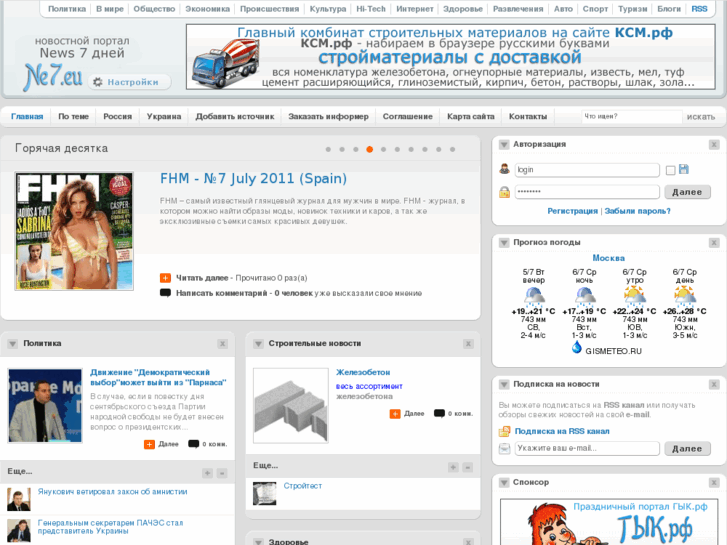727x545 pixels.
Task: Close the Спонсор panel
Action: (714, 483)
